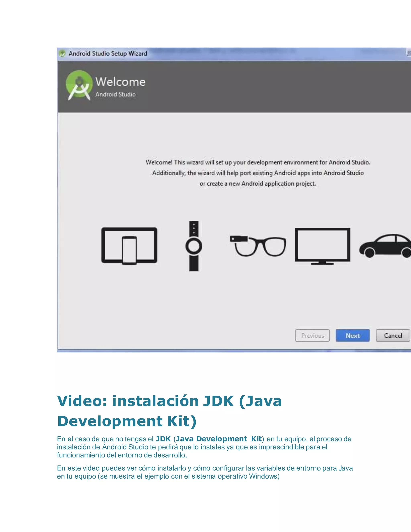This screenshot has height=532, width=411.
Task: Click bold 'Java Development Kit' in paragraph
Action: click(x=219, y=439)
